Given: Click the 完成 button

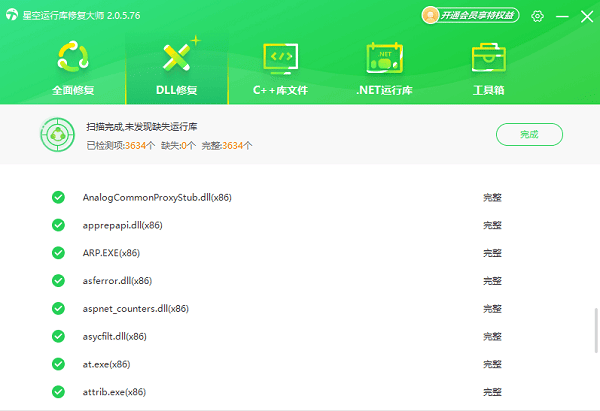Looking at the screenshot, I should click(529, 134).
